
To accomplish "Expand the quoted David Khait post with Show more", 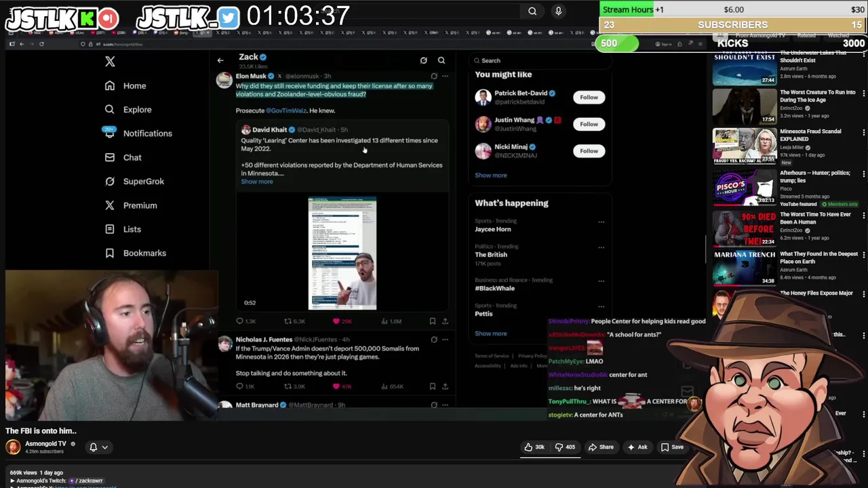I will 257,182.
